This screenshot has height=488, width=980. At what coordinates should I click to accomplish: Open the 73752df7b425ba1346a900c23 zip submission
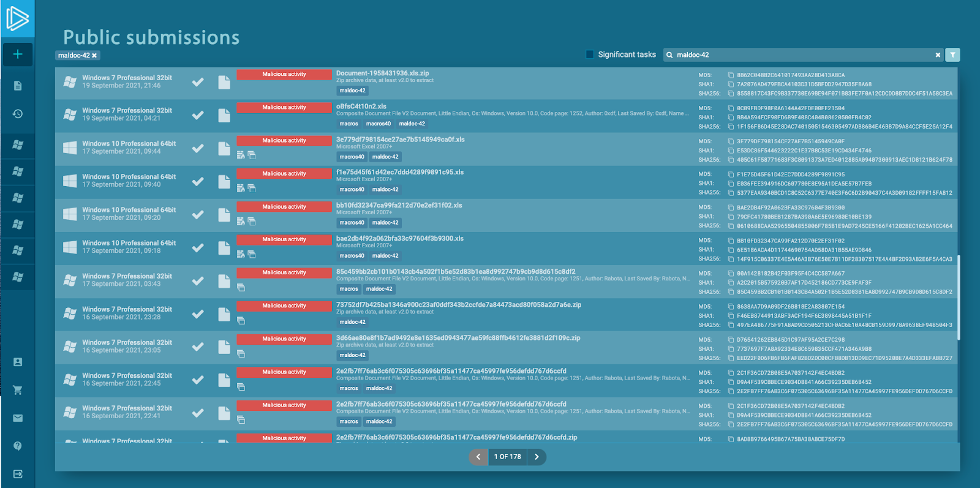point(459,305)
